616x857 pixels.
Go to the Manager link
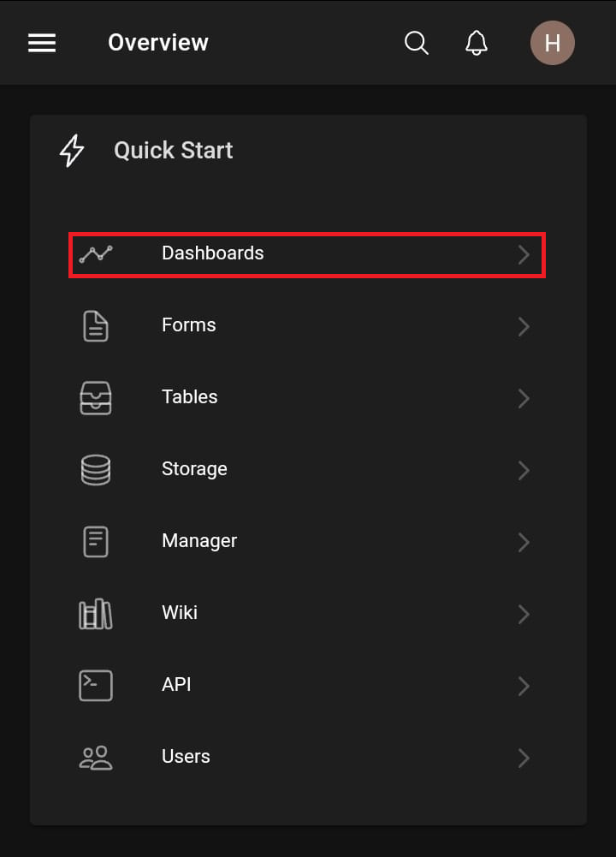199,541
